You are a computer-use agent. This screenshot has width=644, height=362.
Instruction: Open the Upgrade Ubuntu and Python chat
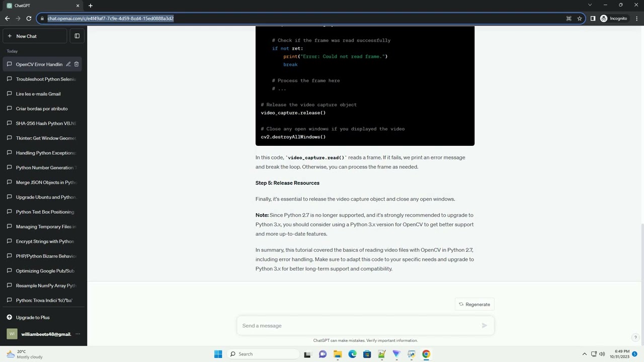coord(43,197)
